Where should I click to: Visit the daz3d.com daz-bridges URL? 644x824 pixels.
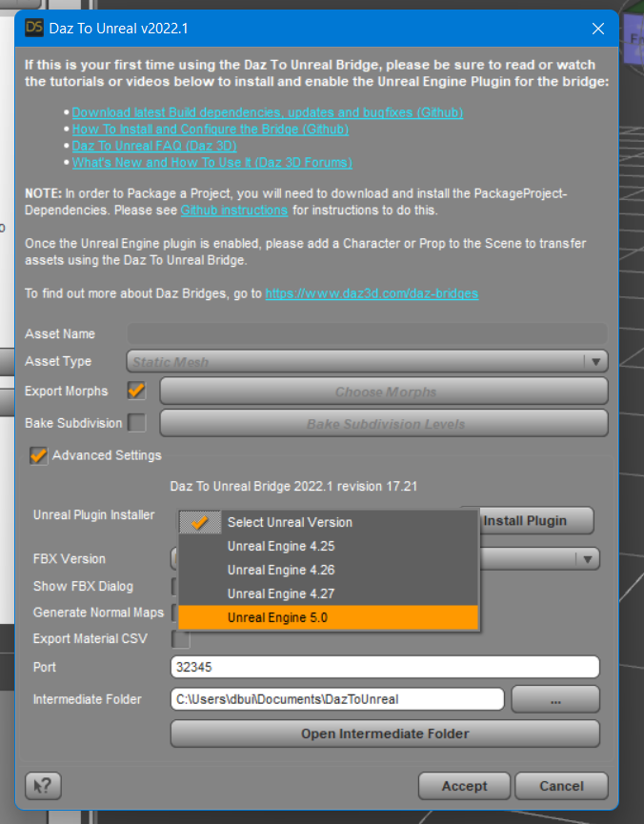pyautogui.click(x=372, y=293)
